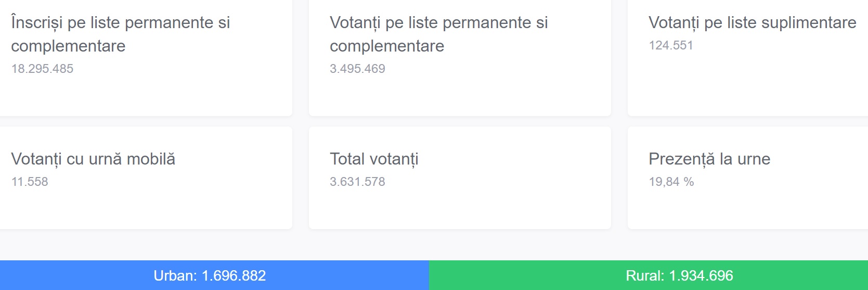Click the Votanți cu urnă mobilă heading
Viewport: 868px width, 290px height.
click(x=93, y=159)
